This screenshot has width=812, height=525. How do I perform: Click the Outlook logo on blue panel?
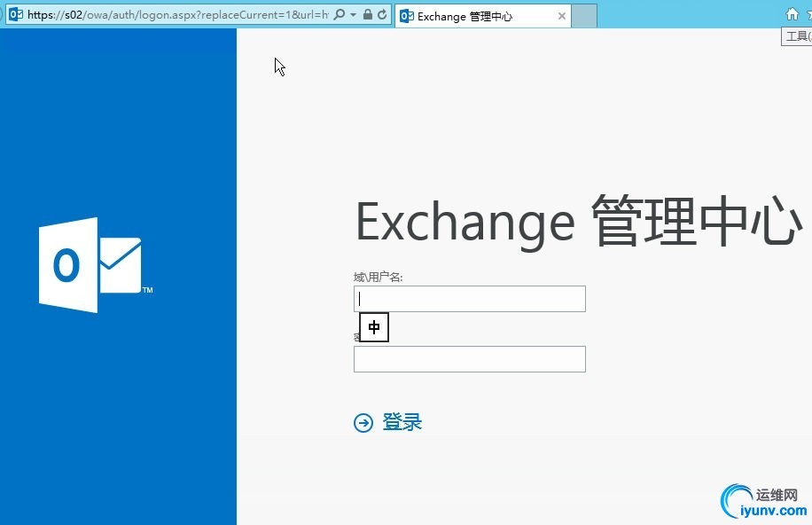96,265
